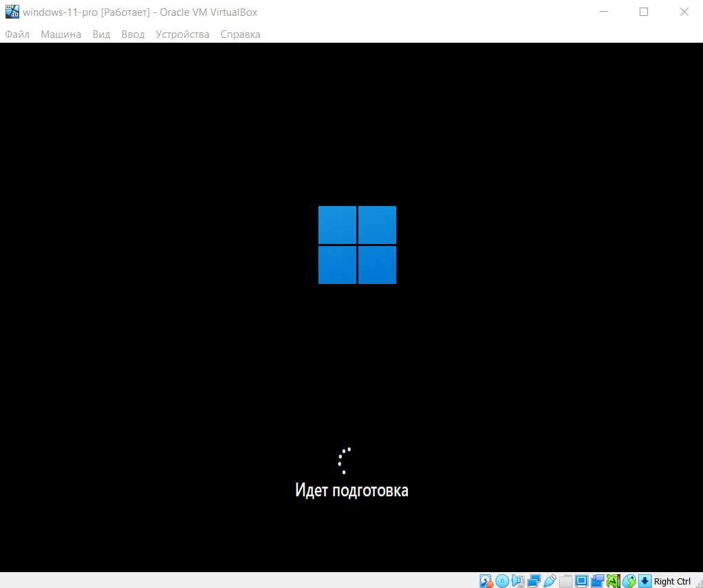Open the Файл menu
Screen dimensions: 703x588
coord(17,34)
